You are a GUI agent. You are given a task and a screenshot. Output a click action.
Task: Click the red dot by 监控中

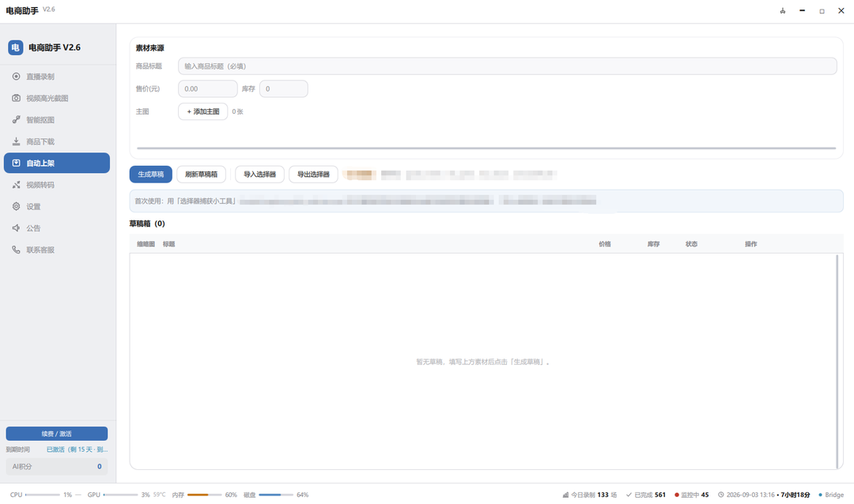click(677, 495)
